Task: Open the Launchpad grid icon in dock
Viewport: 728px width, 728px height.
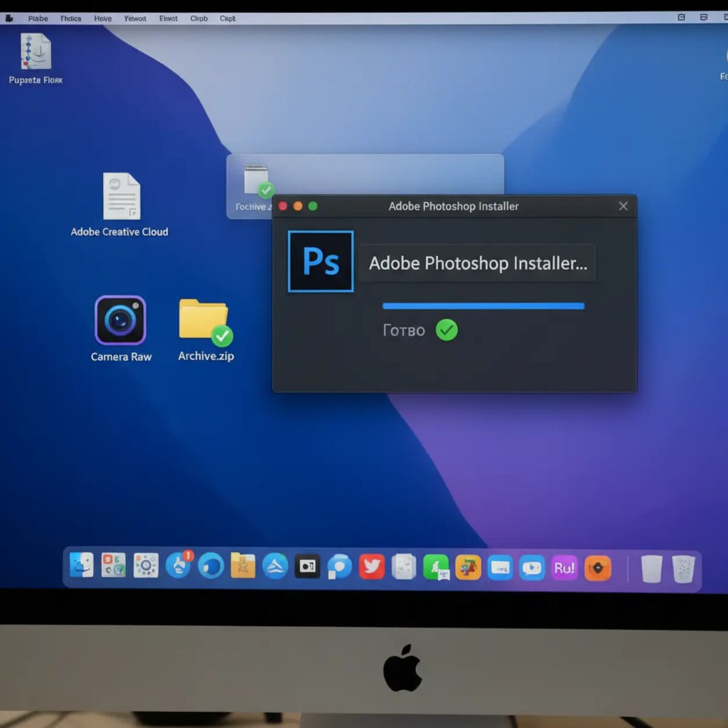Action: tap(113, 565)
